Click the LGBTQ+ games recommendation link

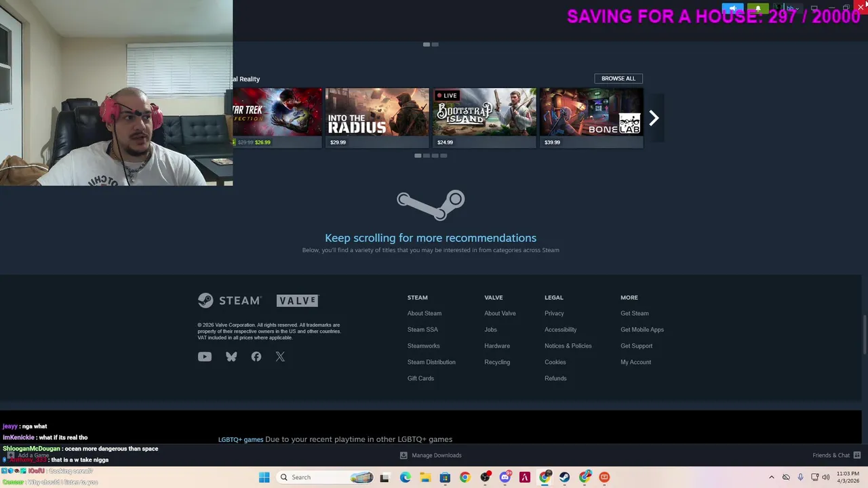coord(241,439)
